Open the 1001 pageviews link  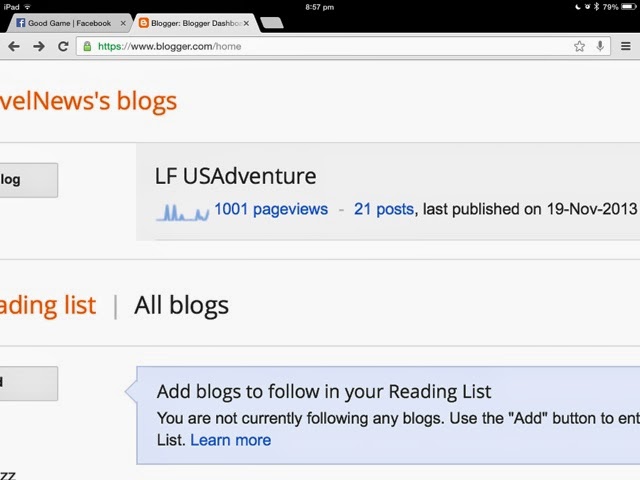[x=270, y=209]
